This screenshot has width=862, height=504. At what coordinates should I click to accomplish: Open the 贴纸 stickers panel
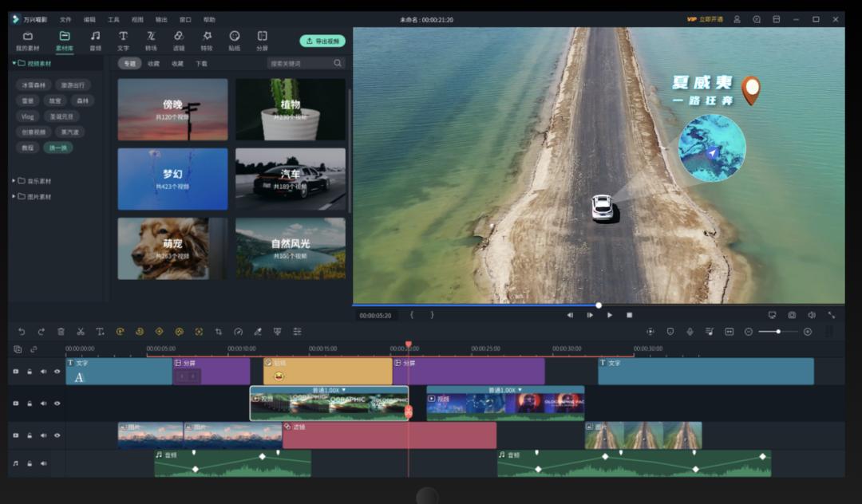pyautogui.click(x=235, y=40)
